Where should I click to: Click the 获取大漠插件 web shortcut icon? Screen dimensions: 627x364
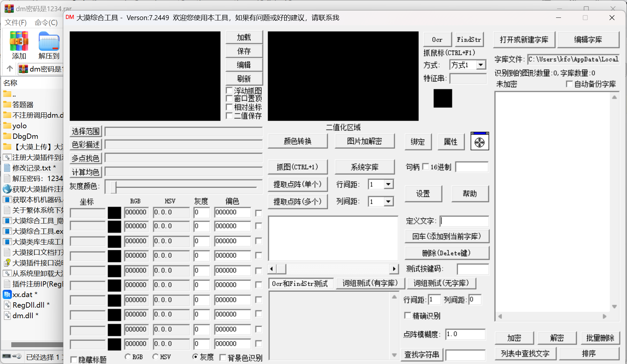point(7,189)
